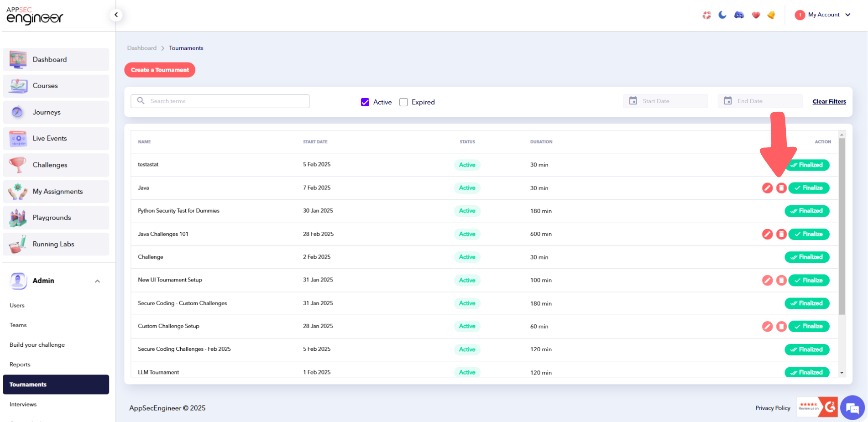The height and width of the screenshot is (422, 868).
Task: Switch to the Challenges section in the sidebar
Action: coord(50,165)
